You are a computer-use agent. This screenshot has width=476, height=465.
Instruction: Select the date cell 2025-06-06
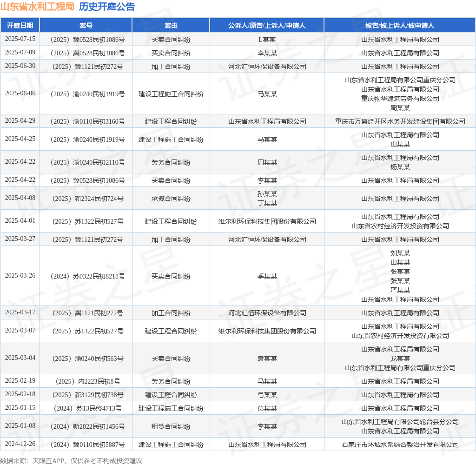[20, 93]
